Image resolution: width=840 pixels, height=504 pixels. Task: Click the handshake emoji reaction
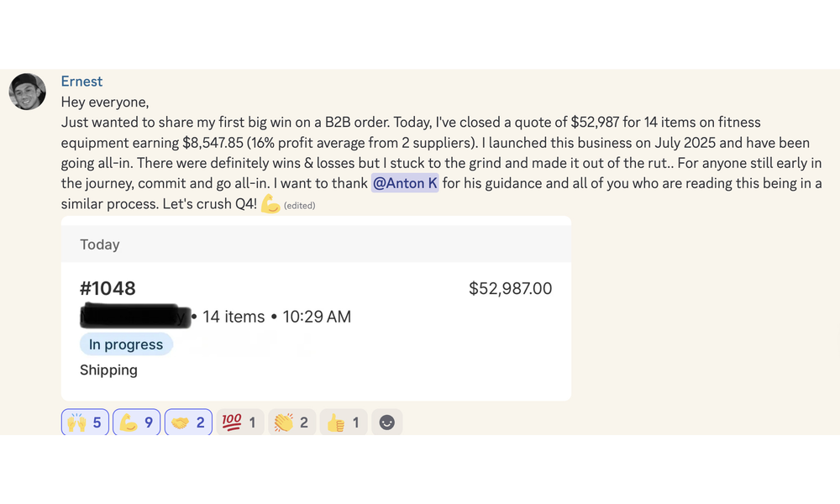(188, 422)
